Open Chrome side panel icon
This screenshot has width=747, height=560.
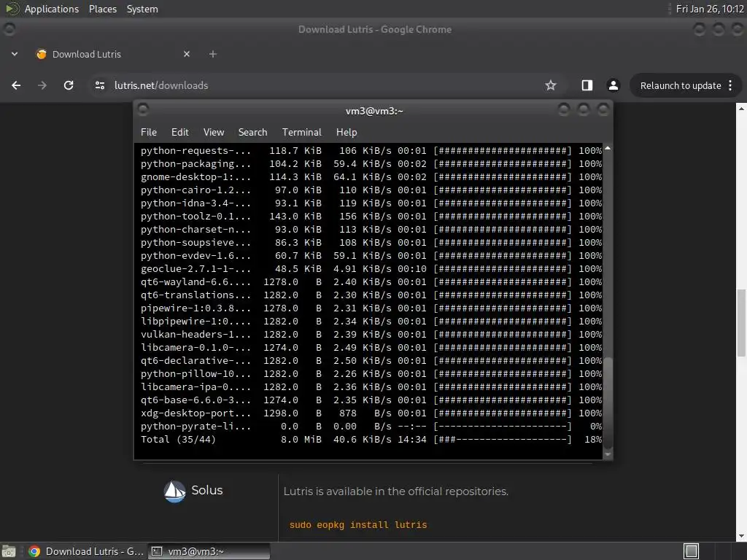pos(587,85)
